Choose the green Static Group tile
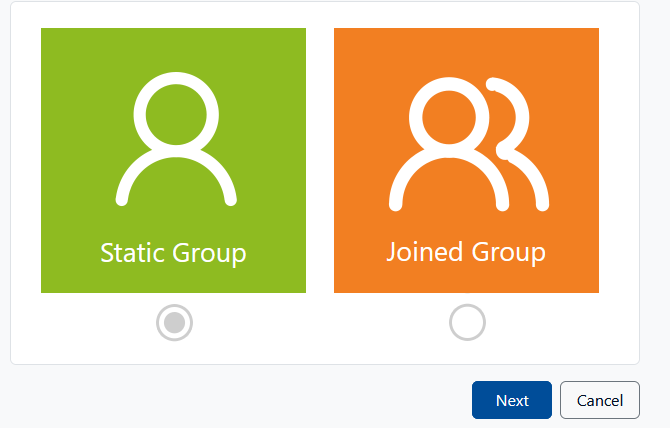Viewport: 670px width, 428px height. 173,160
